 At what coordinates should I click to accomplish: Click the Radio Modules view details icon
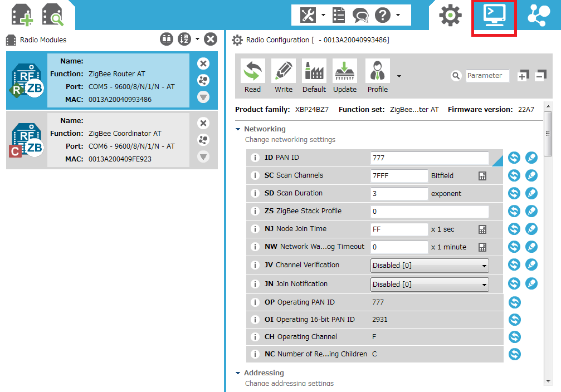tap(167, 39)
